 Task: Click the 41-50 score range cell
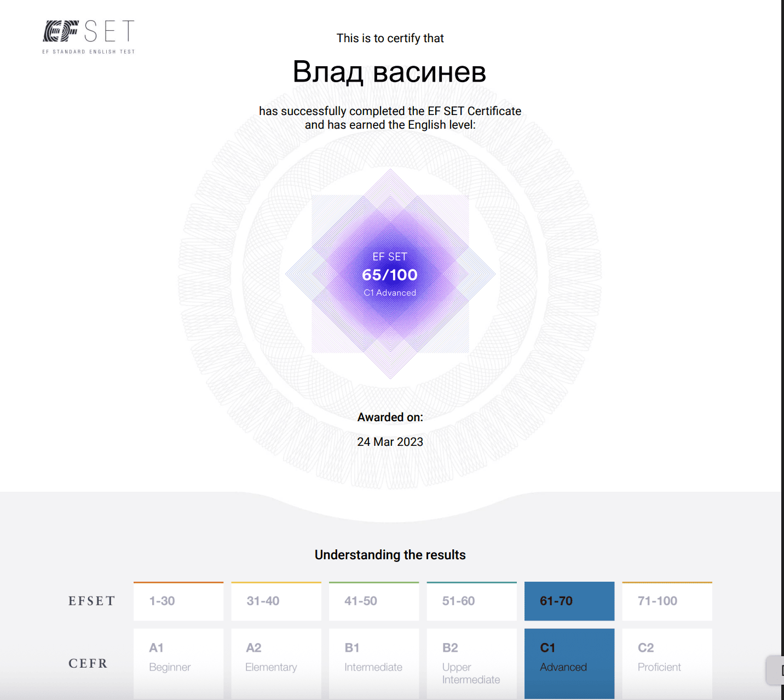374,601
